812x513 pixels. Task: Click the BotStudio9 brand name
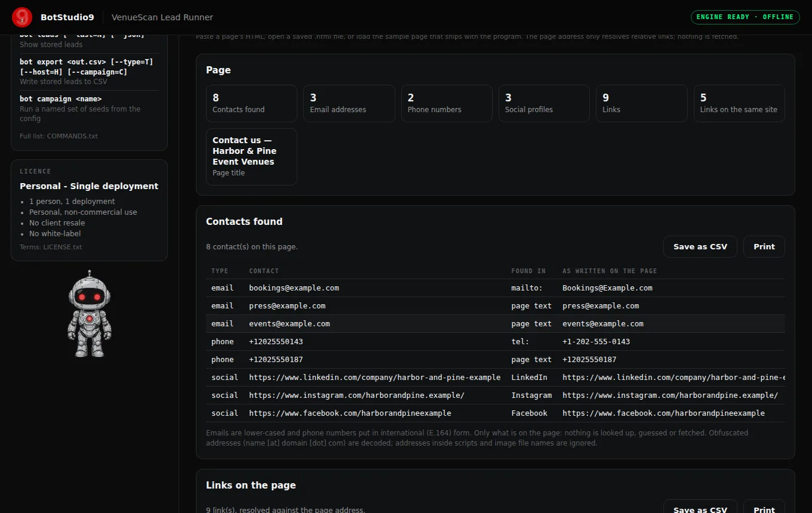click(67, 17)
